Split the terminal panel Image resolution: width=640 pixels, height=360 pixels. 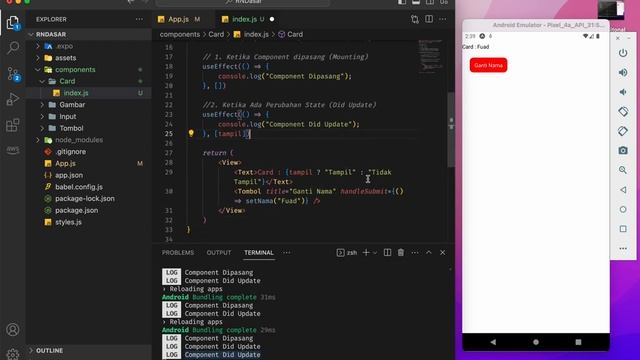(x=387, y=253)
